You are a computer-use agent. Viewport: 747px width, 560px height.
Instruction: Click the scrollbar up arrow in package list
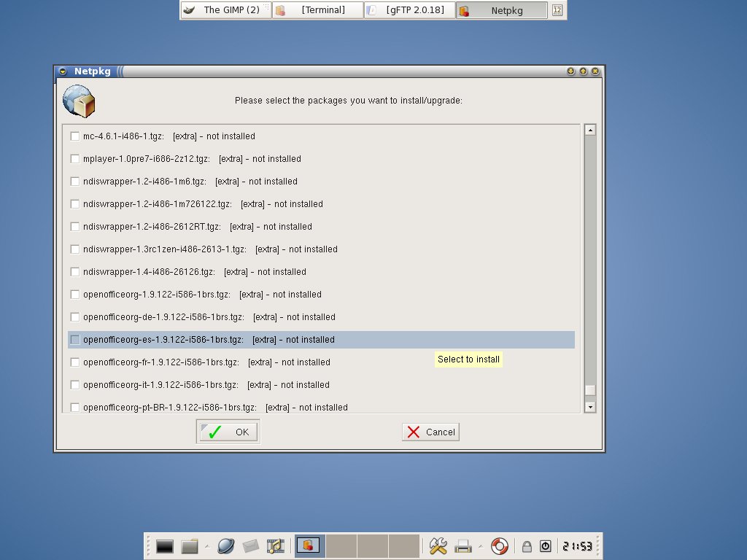point(590,130)
